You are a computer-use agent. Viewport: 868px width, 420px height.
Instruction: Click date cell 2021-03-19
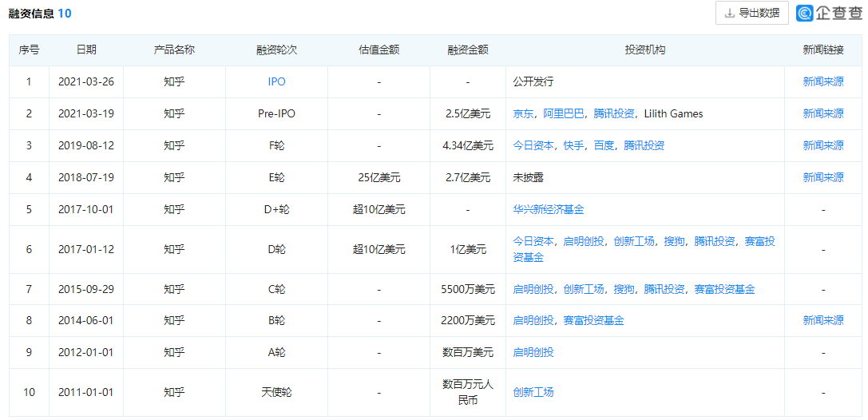point(86,114)
